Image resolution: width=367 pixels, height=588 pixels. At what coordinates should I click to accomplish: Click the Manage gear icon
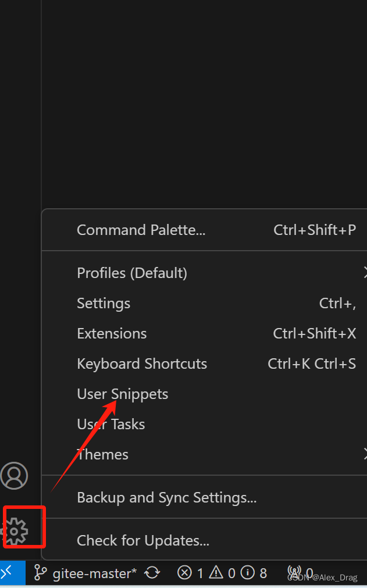tap(15, 530)
